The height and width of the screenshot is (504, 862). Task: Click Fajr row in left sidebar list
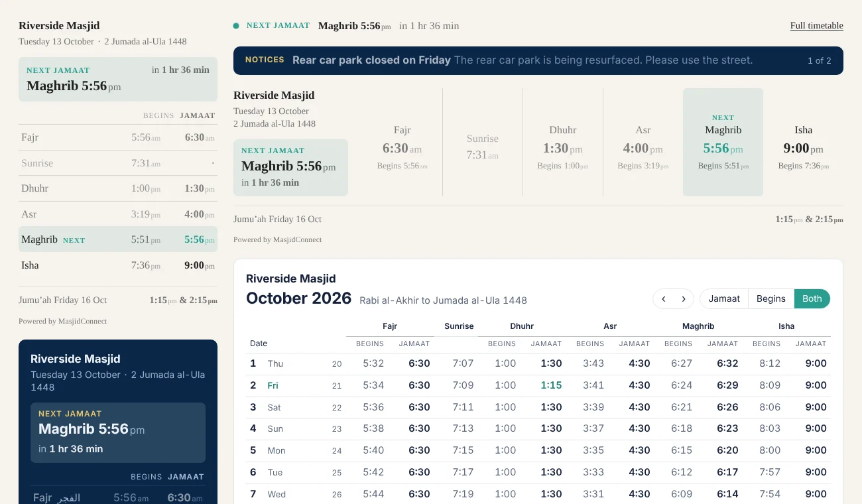click(x=118, y=137)
